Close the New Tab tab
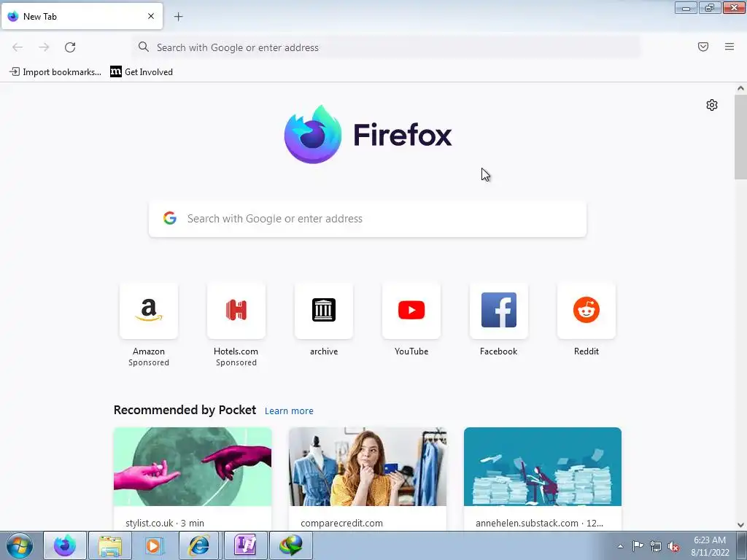 pyautogui.click(x=151, y=16)
